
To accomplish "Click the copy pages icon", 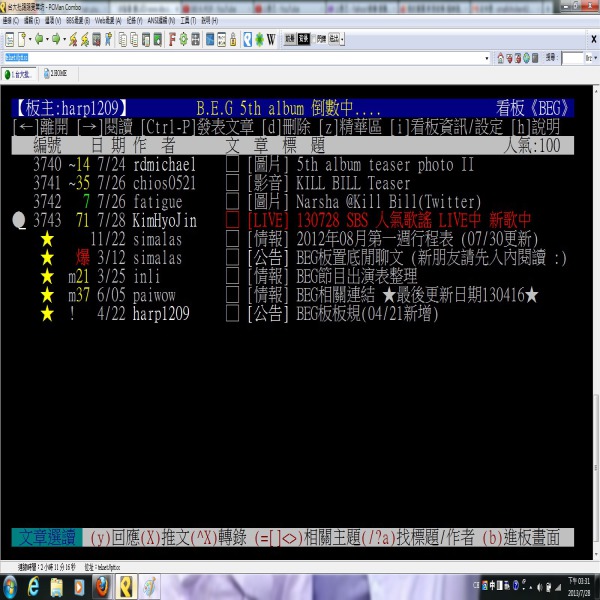I will [122, 39].
